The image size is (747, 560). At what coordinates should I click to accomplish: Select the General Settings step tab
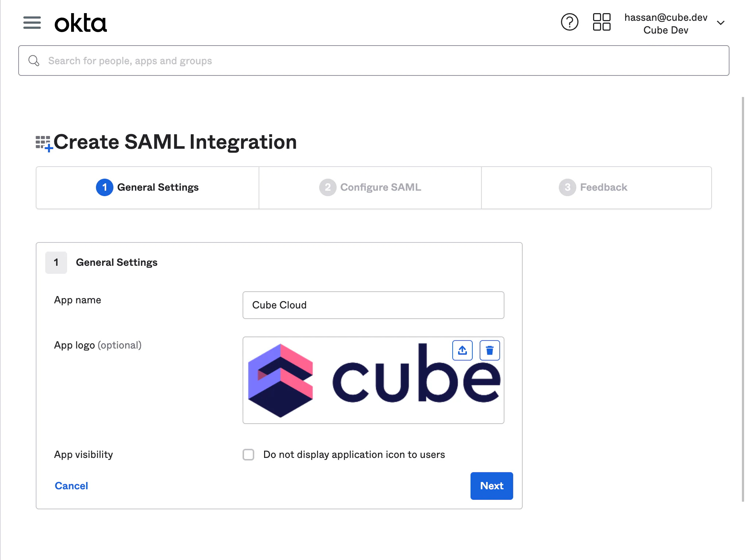click(x=147, y=187)
